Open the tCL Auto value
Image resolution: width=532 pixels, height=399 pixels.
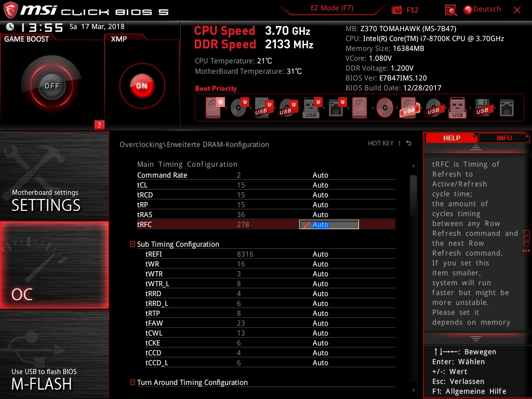click(320, 185)
